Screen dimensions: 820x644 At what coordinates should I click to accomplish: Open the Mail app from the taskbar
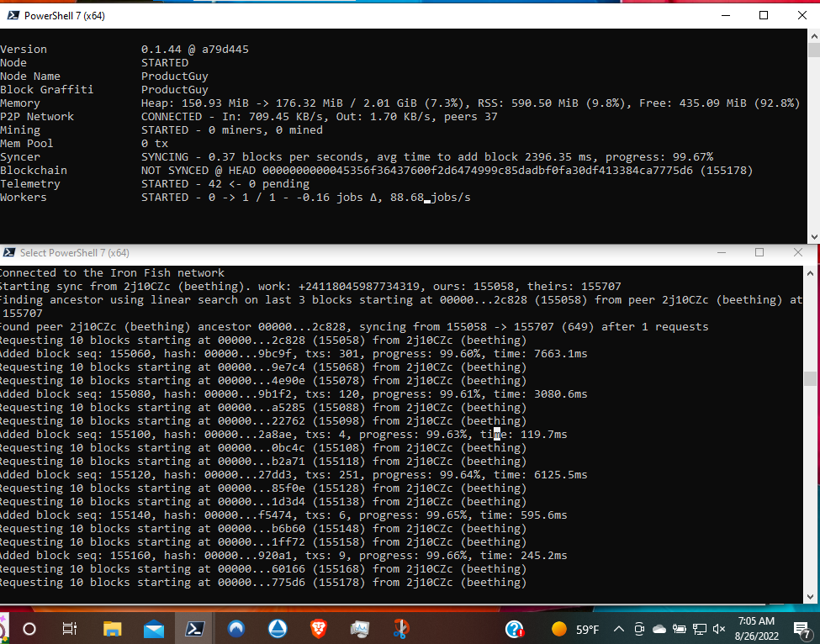[155, 628]
